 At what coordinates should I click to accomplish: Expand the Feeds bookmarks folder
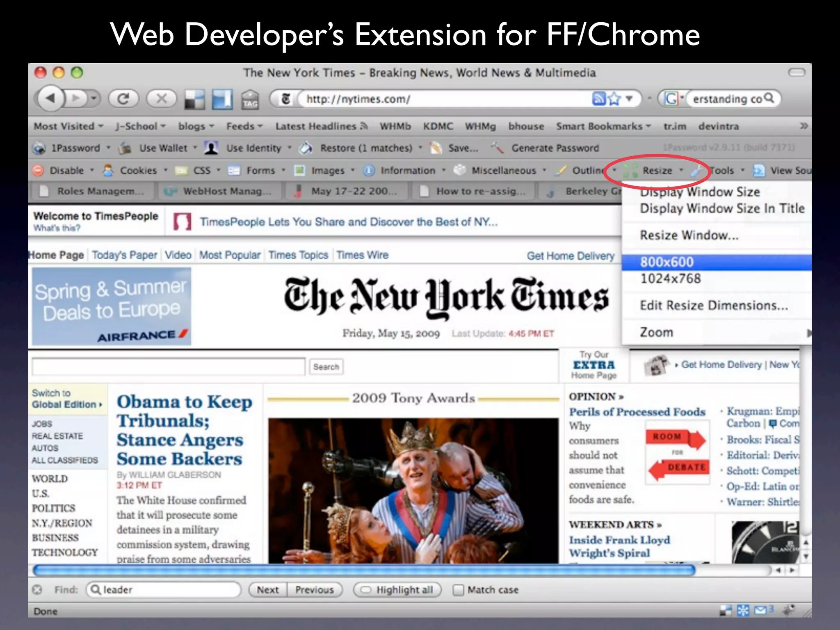click(260, 126)
